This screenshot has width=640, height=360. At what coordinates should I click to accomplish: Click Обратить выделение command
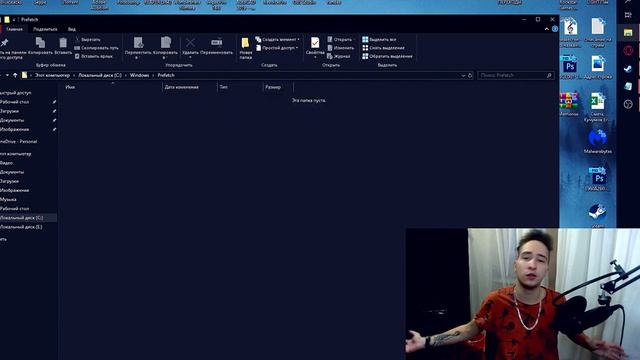coord(387,56)
